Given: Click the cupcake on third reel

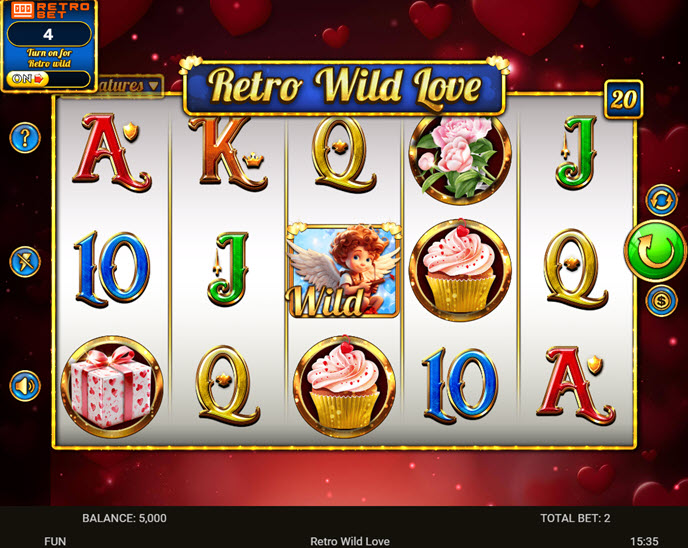Looking at the screenshot, I should click(x=344, y=386).
